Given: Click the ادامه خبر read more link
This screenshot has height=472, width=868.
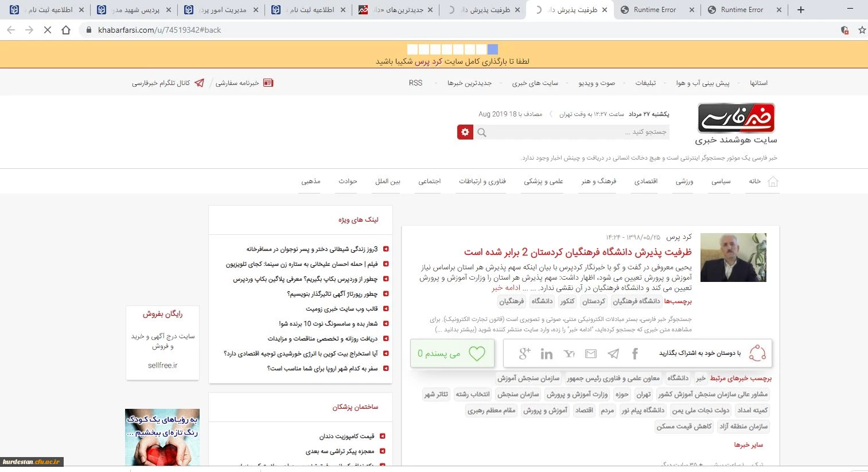Looking at the screenshot, I should pos(506,288).
